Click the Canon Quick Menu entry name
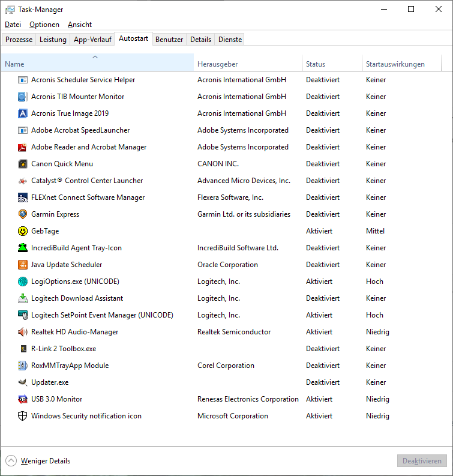The width and height of the screenshot is (453, 476). (62, 164)
